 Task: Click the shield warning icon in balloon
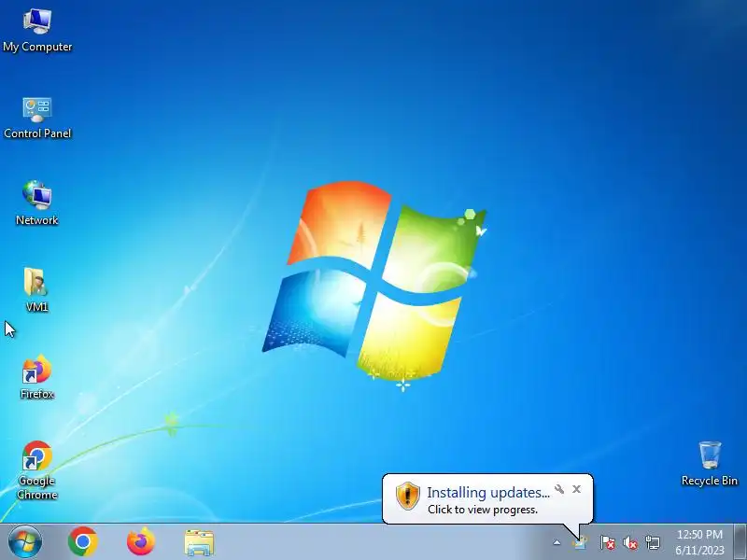tap(408, 496)
